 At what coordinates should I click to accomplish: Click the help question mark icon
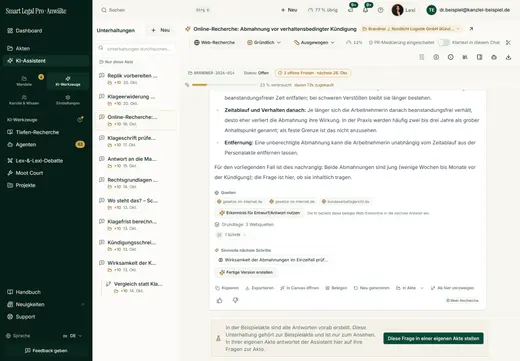[380, 10]
